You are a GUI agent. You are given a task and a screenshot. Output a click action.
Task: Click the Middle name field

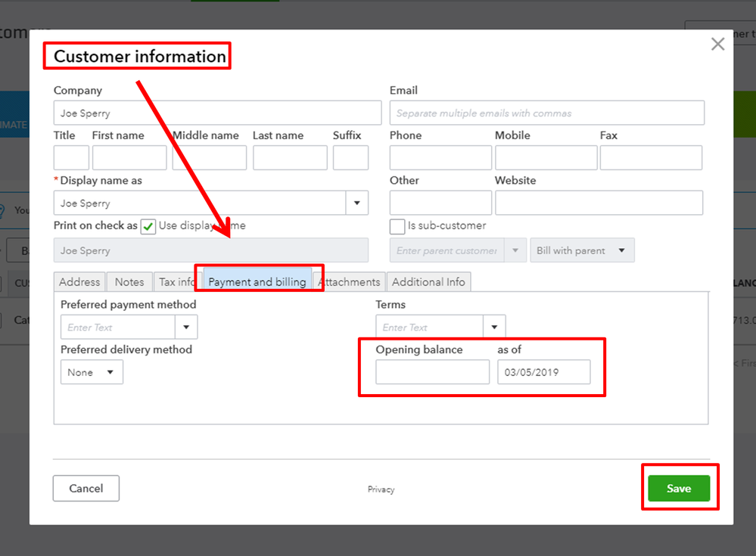pyautogui.click(x=210, y=157)
